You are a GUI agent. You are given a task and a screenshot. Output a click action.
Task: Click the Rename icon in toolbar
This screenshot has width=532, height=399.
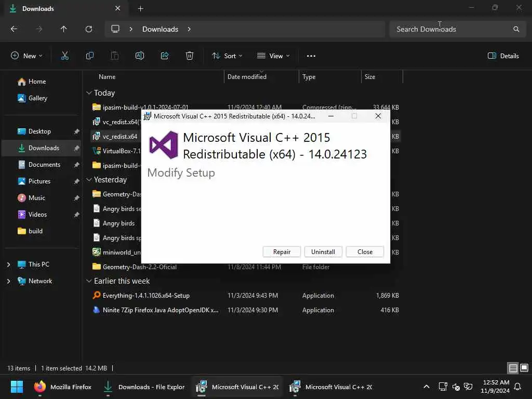point(140,56)
